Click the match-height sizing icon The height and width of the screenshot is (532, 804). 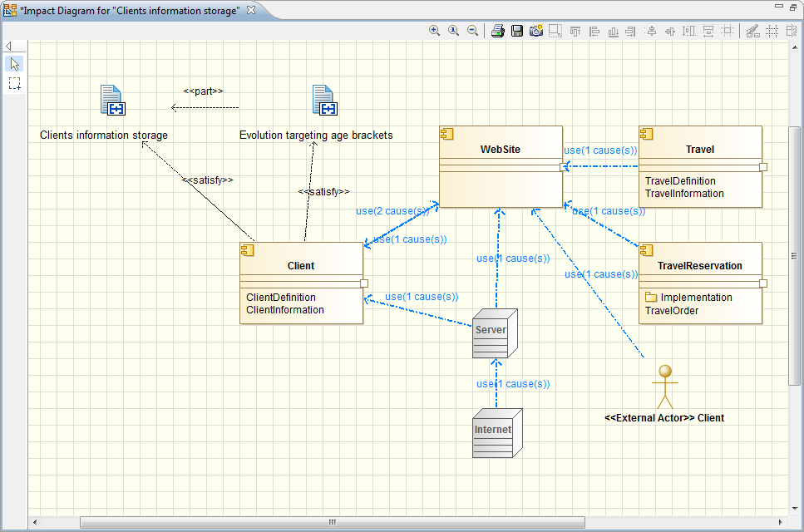pos(688,32)
